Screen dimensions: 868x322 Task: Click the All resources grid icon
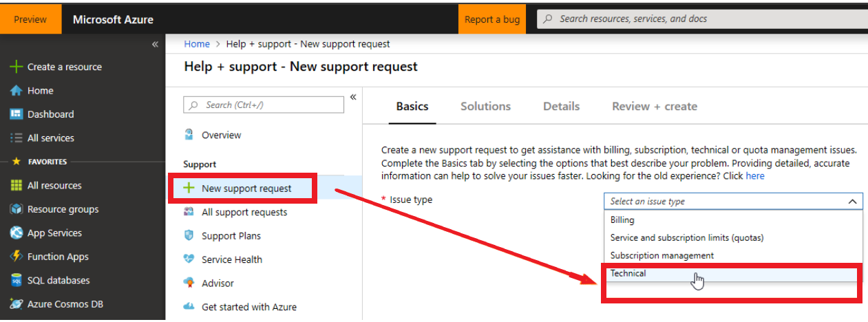point(17,186)
